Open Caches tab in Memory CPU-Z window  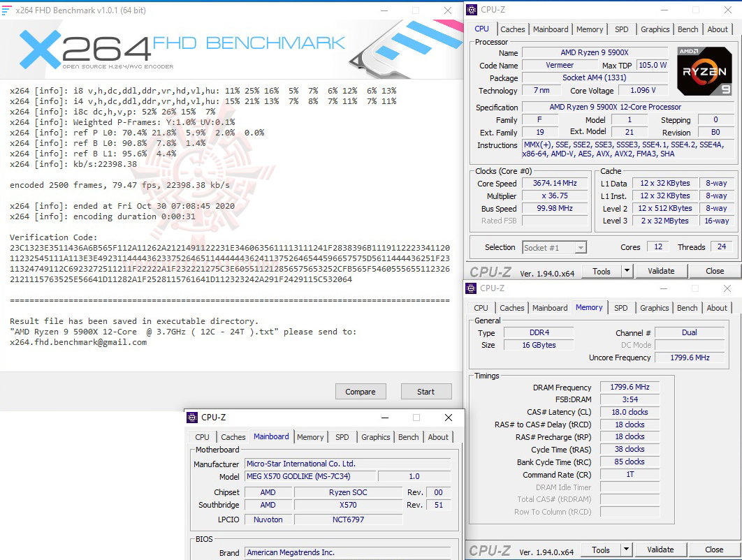click(512, 308)
